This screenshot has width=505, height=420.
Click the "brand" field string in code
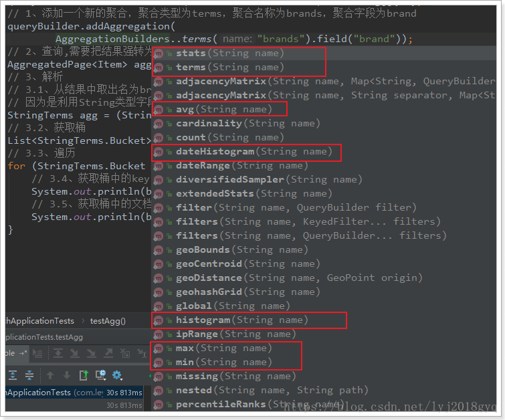point(375,39)
